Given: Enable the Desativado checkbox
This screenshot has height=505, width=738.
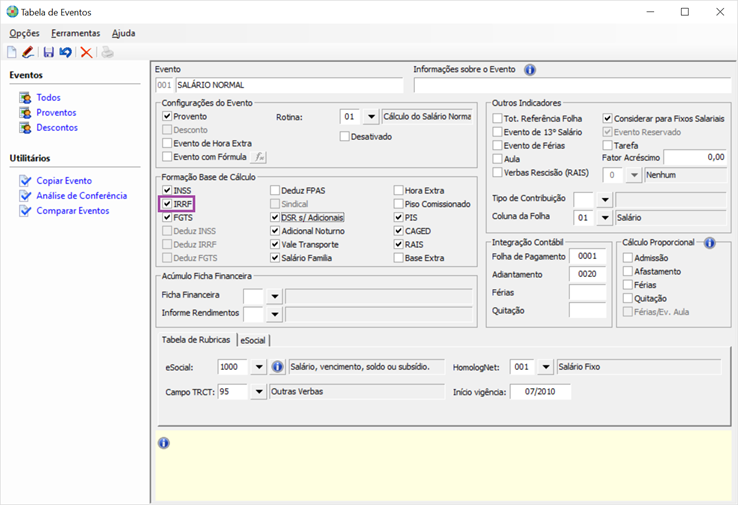Looking at the screenshot, I should 345,136.
